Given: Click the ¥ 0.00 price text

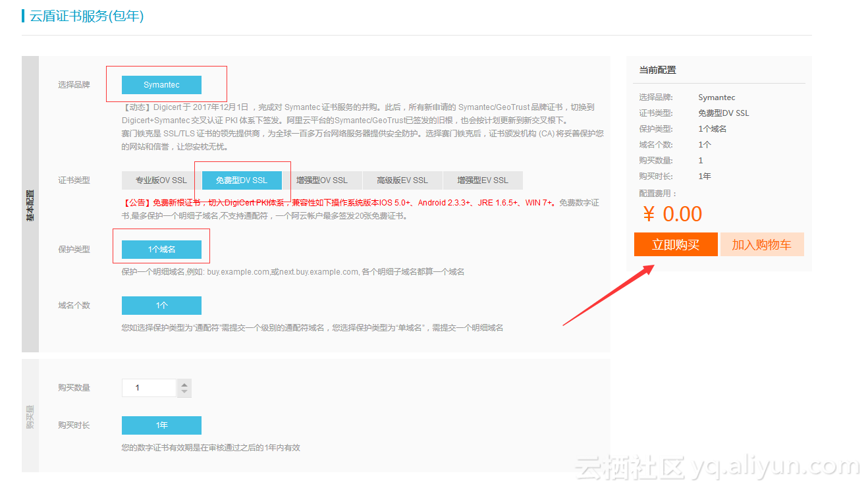Looking at the screenshot, I should point(672,214).
